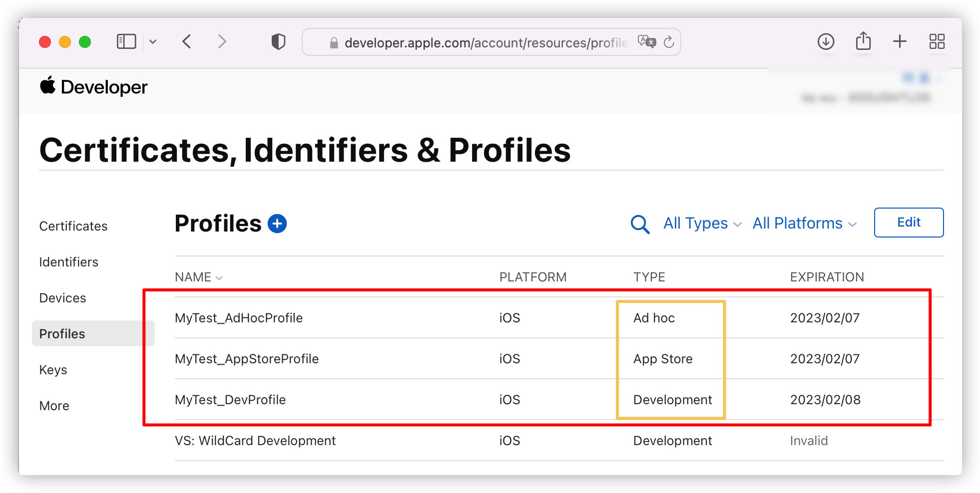Reload the page with refresh icon
Viewport: 980px width, 493px height.
click(669, 42)
